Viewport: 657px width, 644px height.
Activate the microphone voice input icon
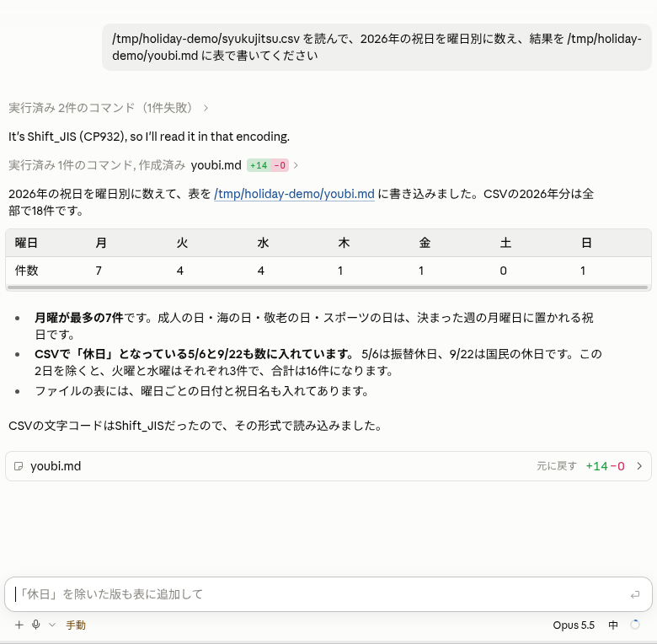point(36,625)
